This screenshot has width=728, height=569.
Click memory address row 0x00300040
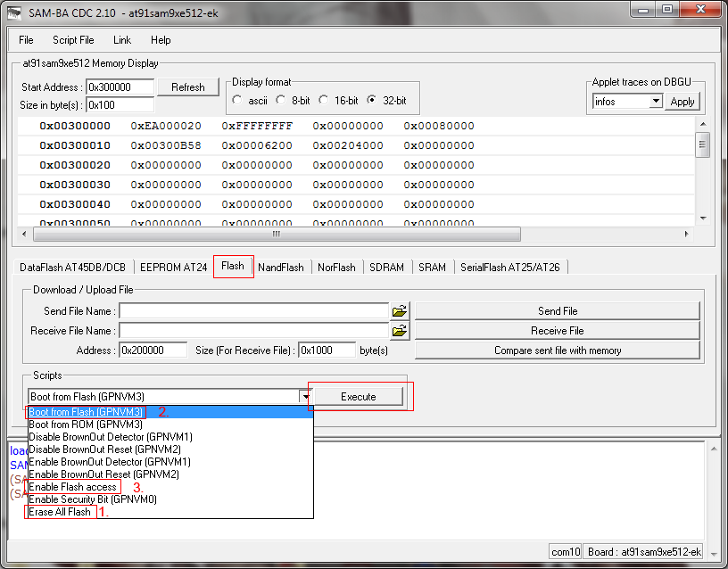(x=75, y=204)
